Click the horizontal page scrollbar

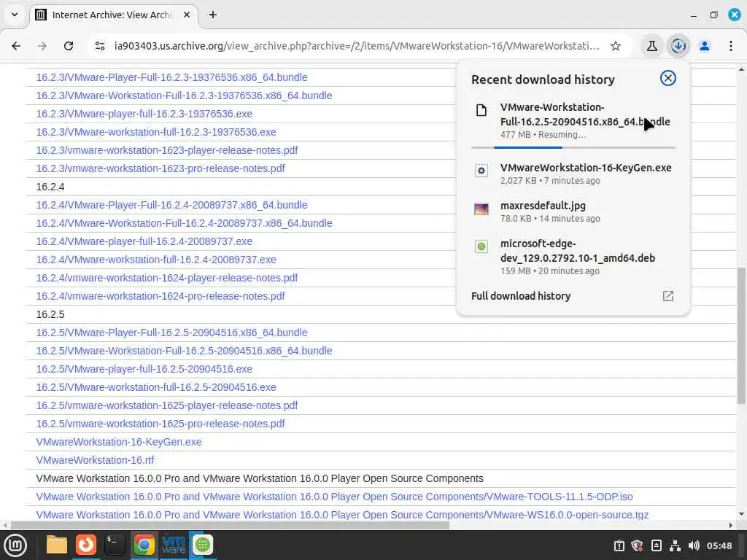(x=230, y=525)
